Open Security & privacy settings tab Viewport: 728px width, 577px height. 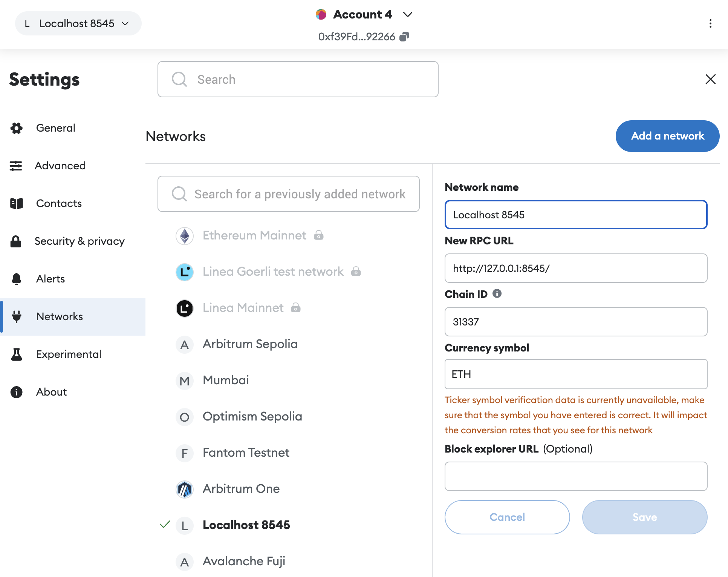(x=73, y=241)
